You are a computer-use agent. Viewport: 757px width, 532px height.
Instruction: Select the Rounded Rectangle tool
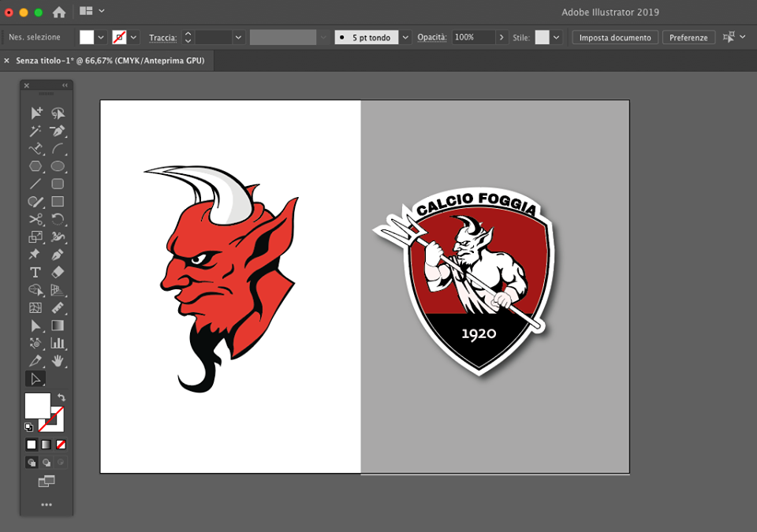point(58,184)
